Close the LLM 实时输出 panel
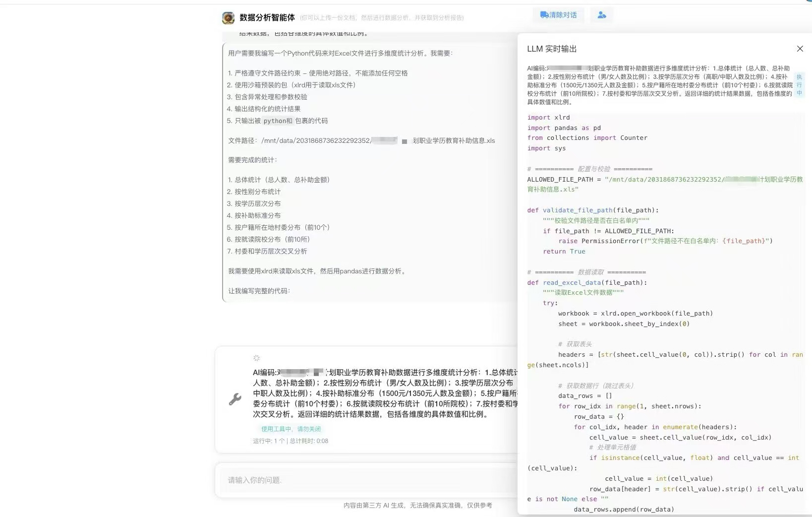The height and width of the screenshot is (517, 812). [x=800, y=49]
